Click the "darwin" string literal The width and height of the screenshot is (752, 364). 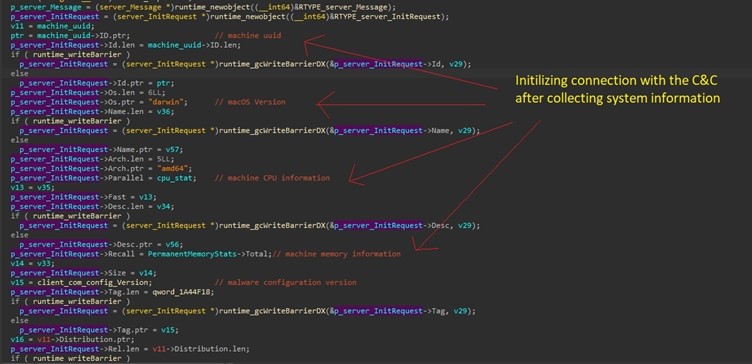click(x=167, y=102)
